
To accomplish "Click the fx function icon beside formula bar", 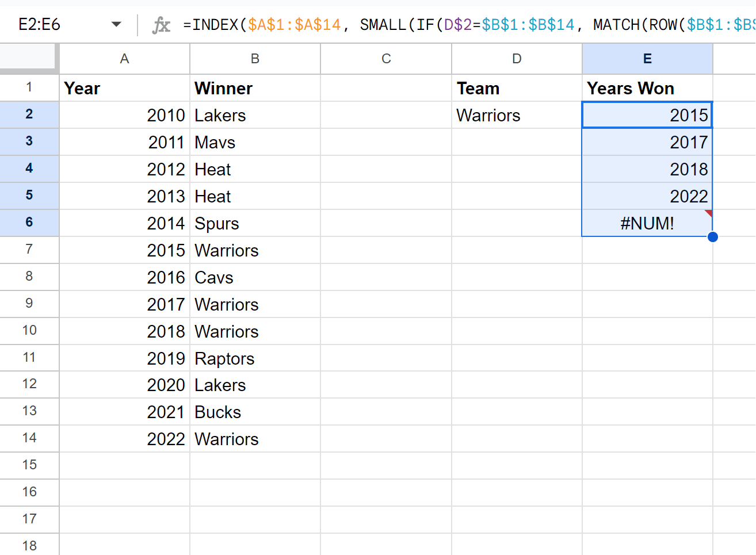I will (x=161, y=24).
